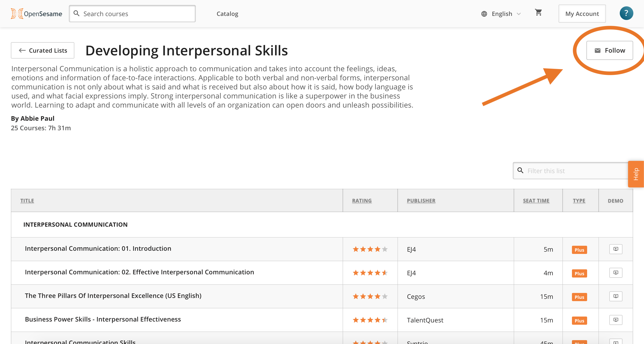Sort the list by Seat Time column
The height and width of the screenshot is (344, 644).
tap(536, 201)
